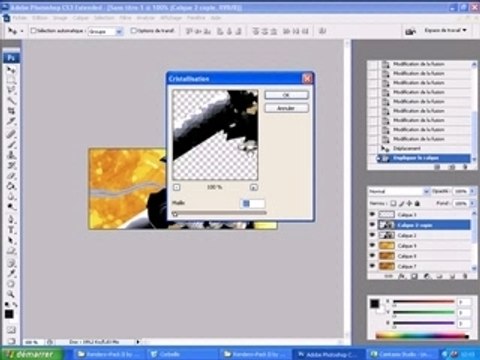The image size is (480, 360).
Task: Hide the Calque 9 layer
Action: pyautogui.click(x=372, y=245)
